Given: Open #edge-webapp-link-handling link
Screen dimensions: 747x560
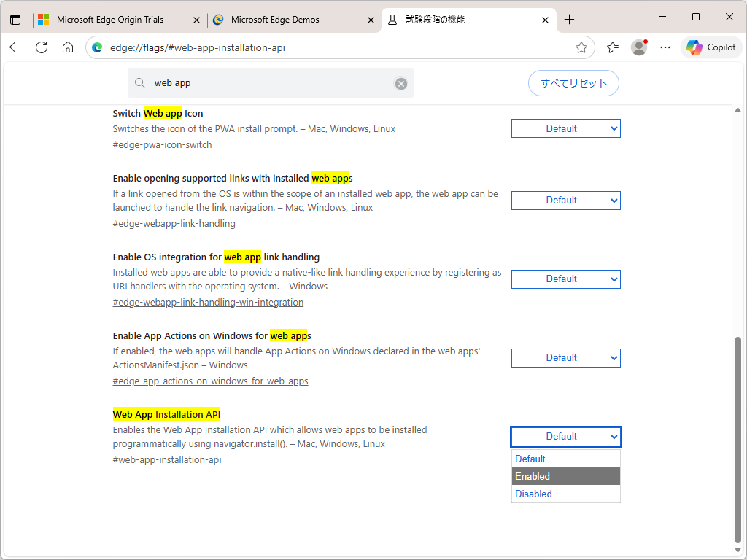Looking at the screenshot, I should 174,223.
